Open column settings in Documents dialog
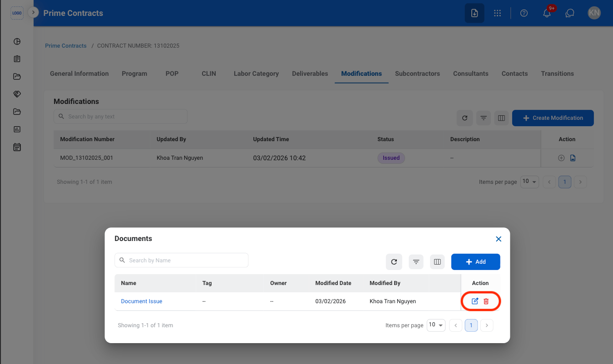613x364 pixels. tap(438, 262)
